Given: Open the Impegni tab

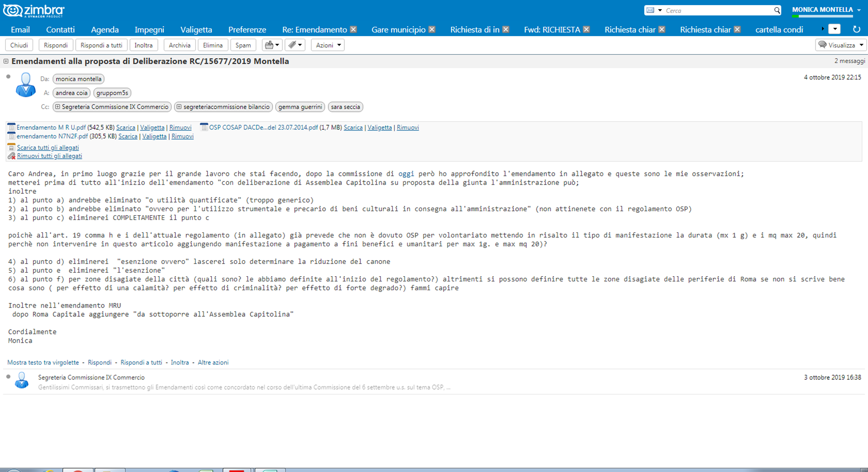Looking at the screenshot, I should click(149, 29).
